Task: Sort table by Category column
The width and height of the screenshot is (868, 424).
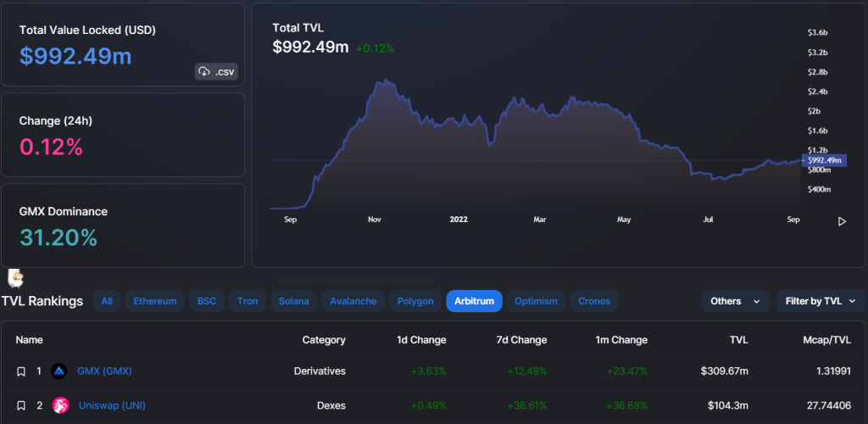Action: [x=324, y=340]
